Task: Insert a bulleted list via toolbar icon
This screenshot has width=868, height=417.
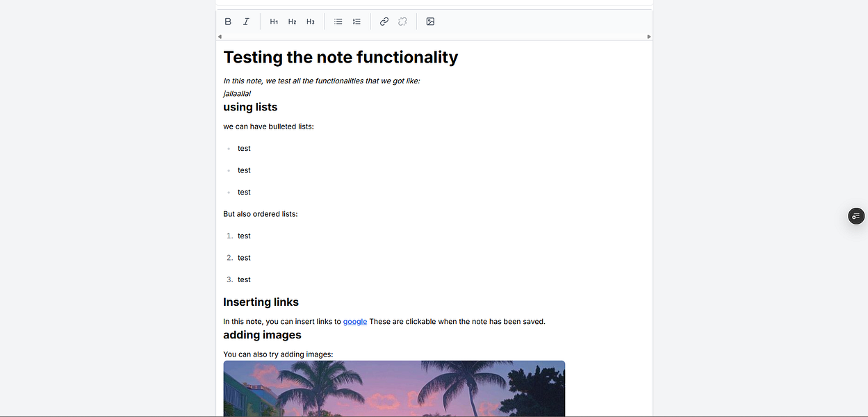Action: click(338, 22)
